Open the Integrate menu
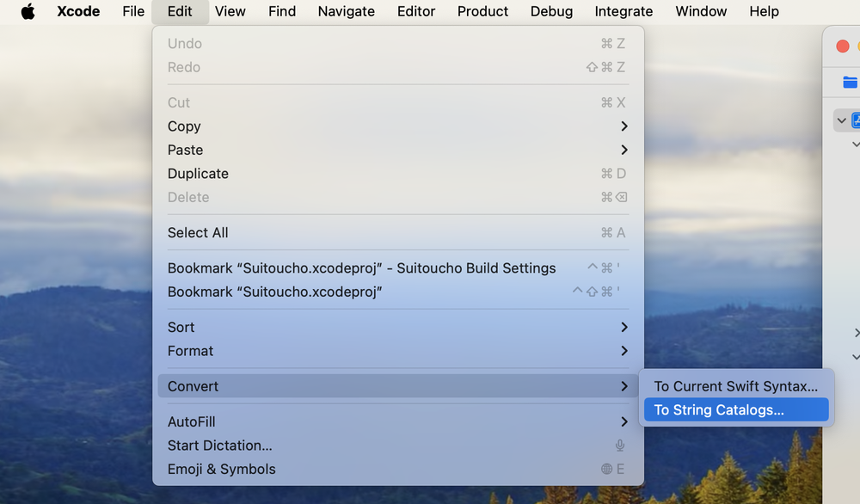 pyautogui.click(x=623, y=11)
